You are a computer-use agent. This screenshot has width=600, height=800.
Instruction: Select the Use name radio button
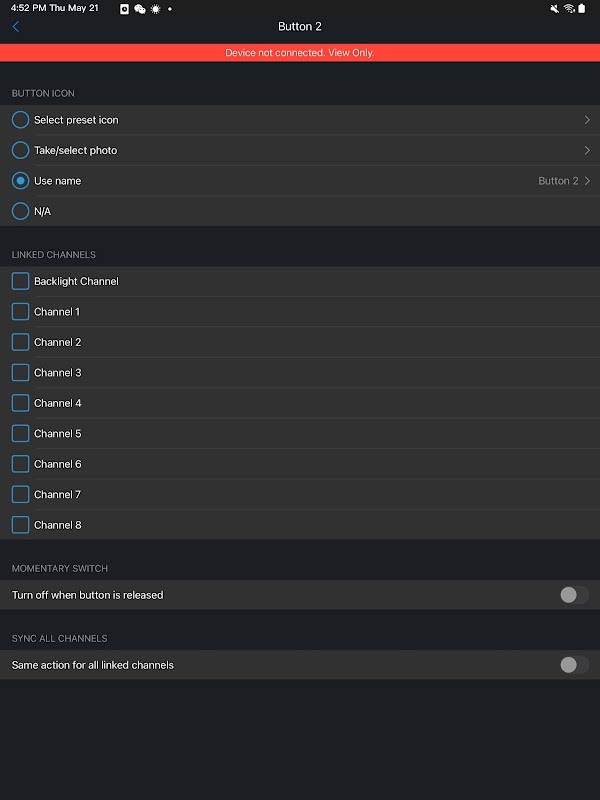pos(20,181)
